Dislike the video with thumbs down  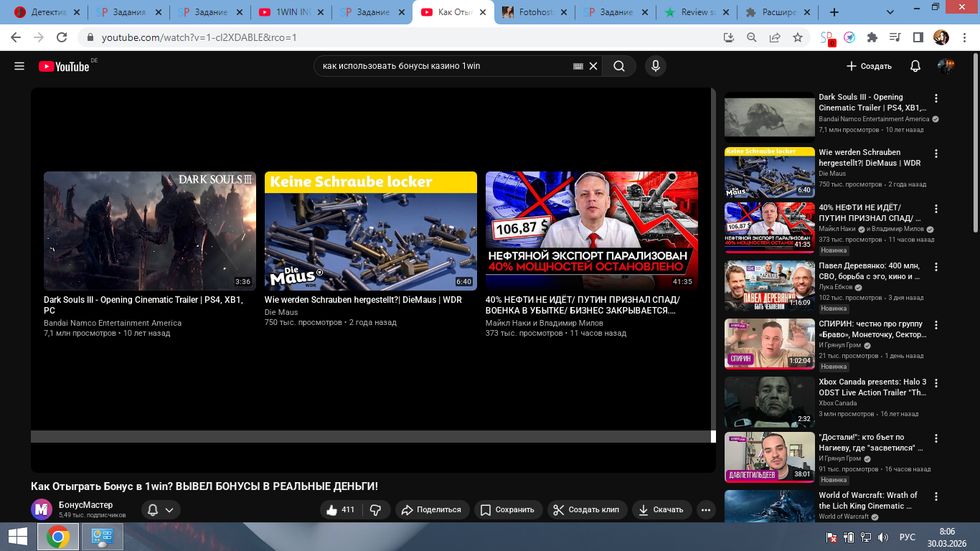pyautogui.click(x=375, y=509)
